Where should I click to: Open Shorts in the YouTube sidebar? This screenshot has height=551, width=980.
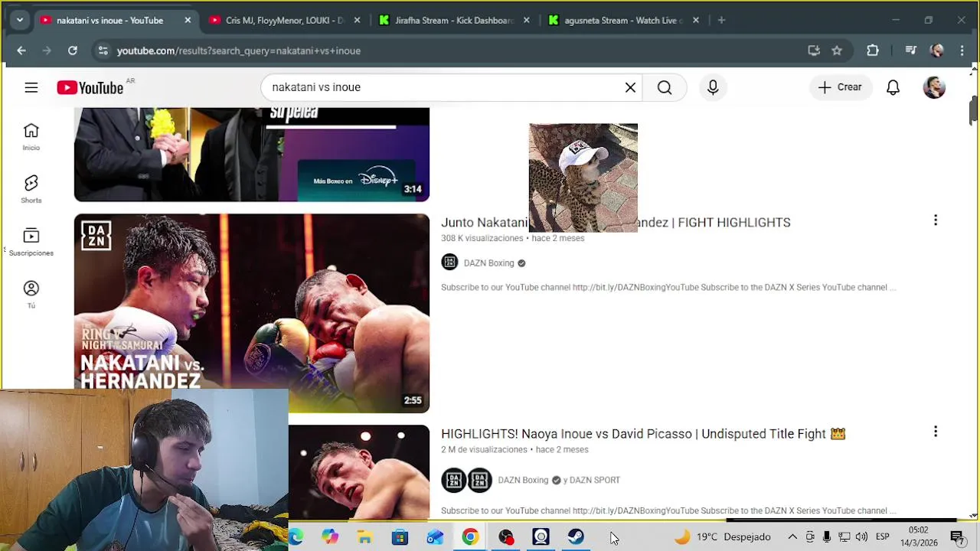31,189
